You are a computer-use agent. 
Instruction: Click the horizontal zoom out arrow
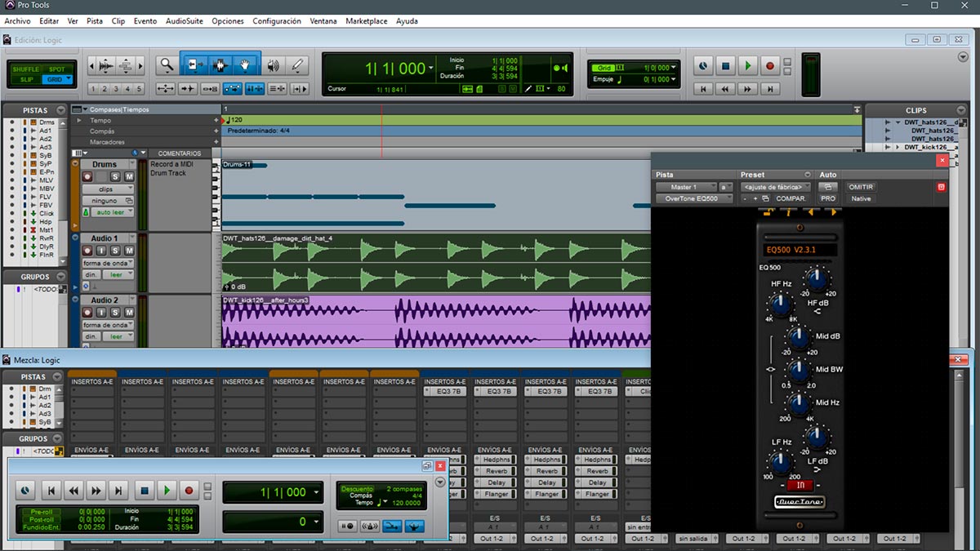(x=92, y=66)
